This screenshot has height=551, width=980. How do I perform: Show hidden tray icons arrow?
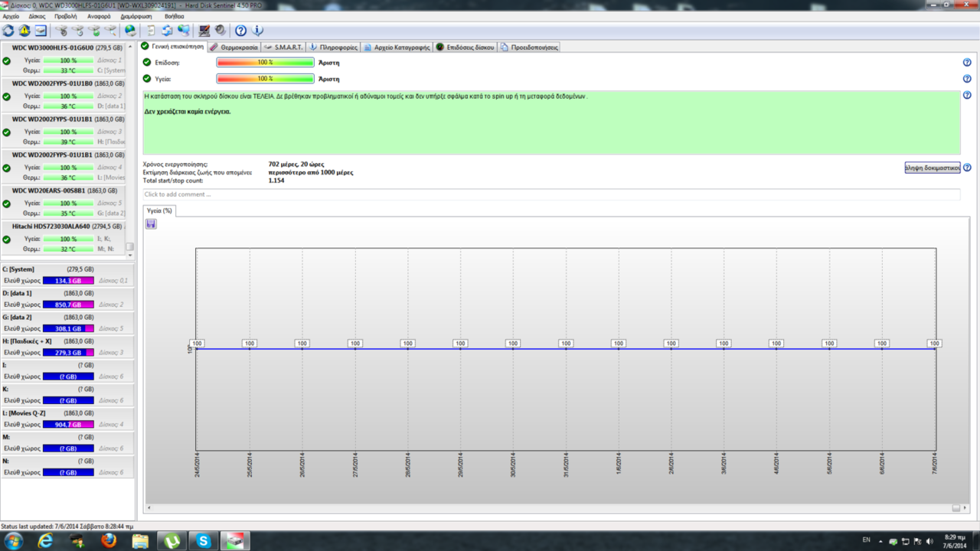[880, 542]
